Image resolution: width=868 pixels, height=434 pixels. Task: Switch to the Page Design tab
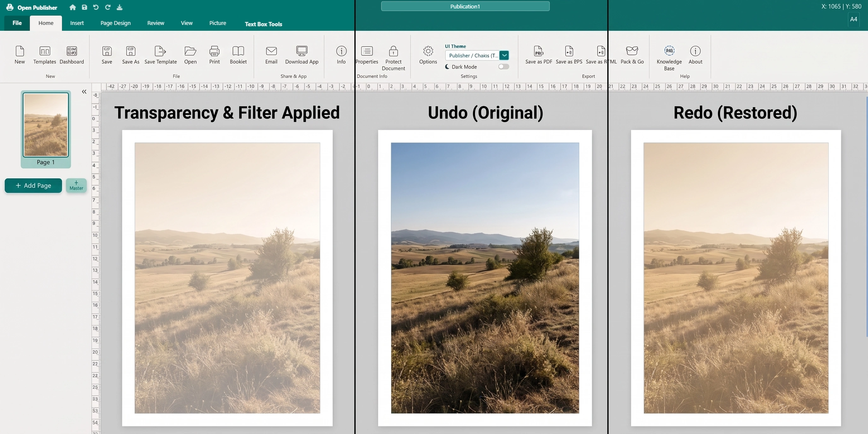point(115,23)
